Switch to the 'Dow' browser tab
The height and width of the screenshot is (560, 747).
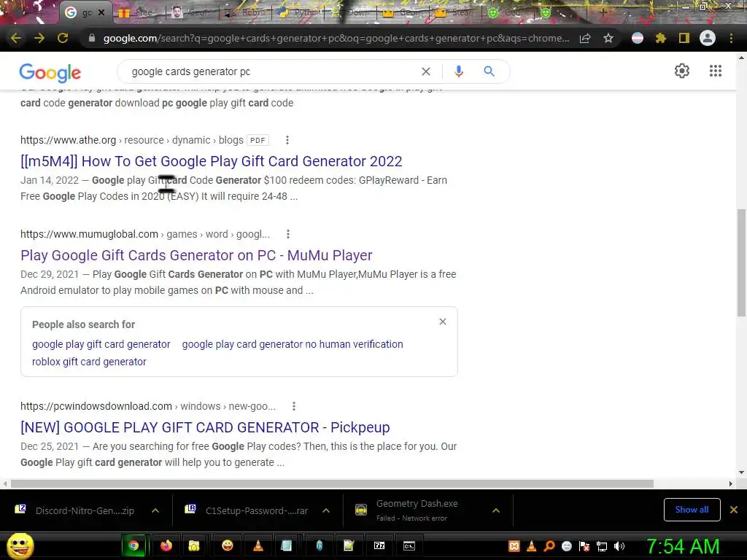[x=350, y=12]
